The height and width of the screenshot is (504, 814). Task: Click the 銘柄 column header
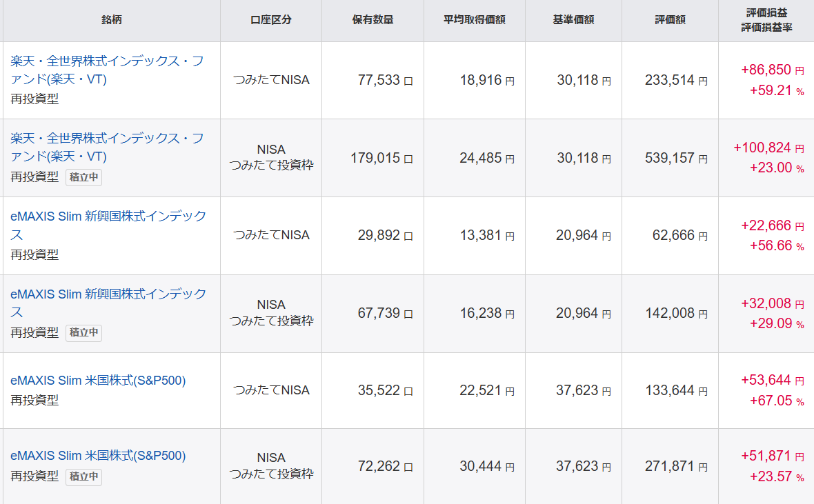[111, 20]
